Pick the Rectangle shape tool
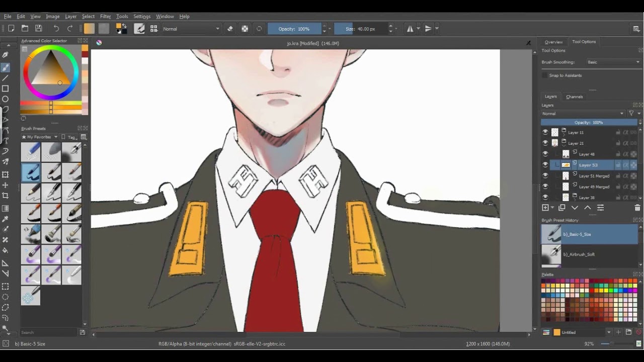Image resolution: width=644 pixels, height=362 pixels. click(x=6, y=88)
